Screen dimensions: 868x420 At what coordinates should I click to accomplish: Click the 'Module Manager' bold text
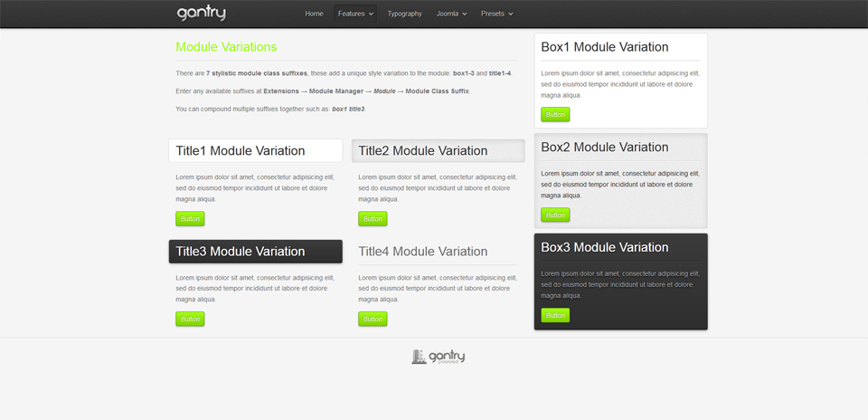[336, 91]
